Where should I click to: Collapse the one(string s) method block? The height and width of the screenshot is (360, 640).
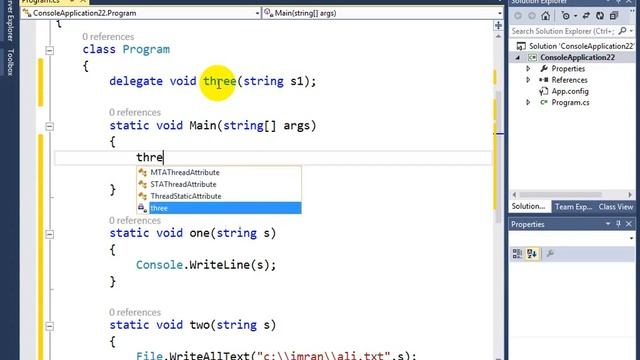49,234
